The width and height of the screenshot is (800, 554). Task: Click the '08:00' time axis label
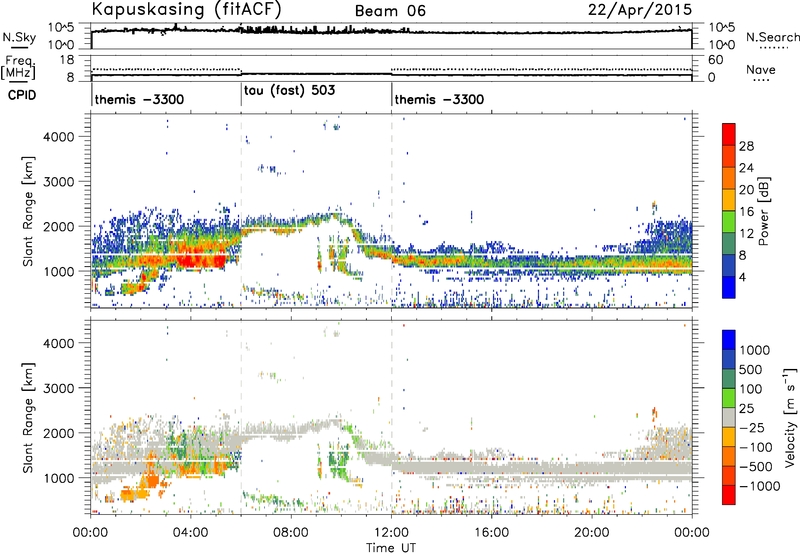coord(290,533)
